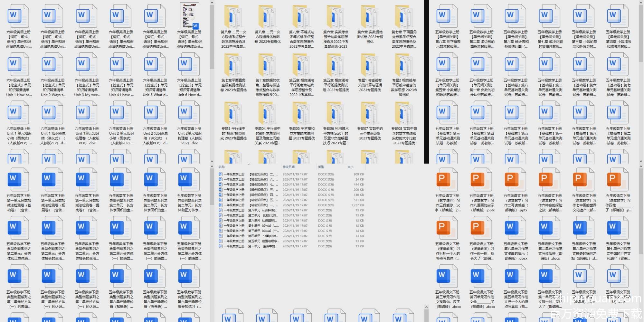Viewport: 644px width, 322px height.
Task: Click the 类型 column header
Action: [321, 167]
